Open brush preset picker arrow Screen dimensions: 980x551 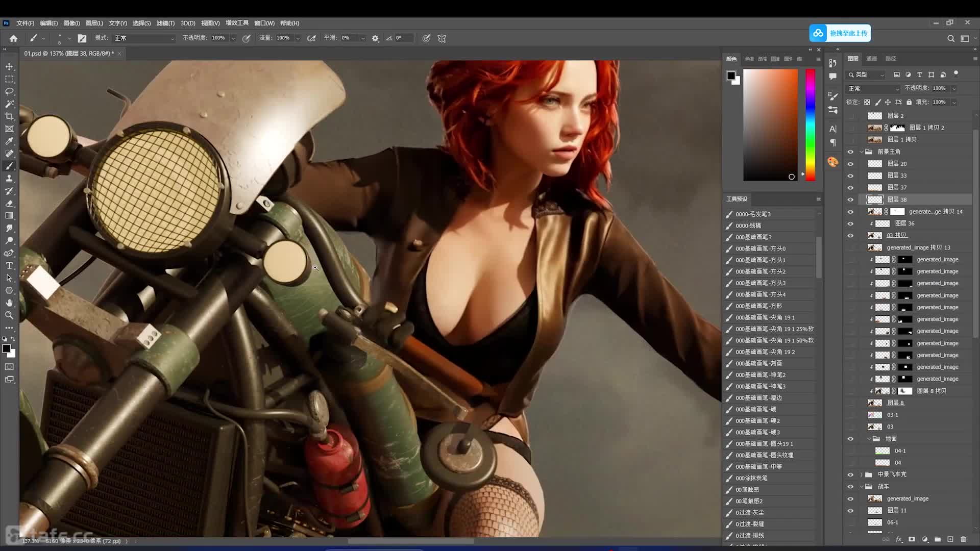[x=69, y=38]
